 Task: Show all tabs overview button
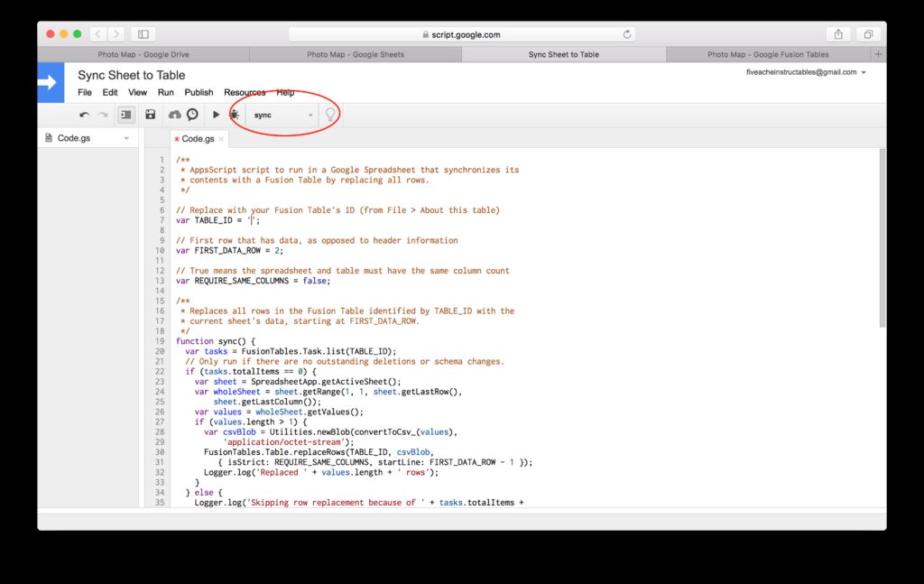pyautogui.click(x=868, y=34)
